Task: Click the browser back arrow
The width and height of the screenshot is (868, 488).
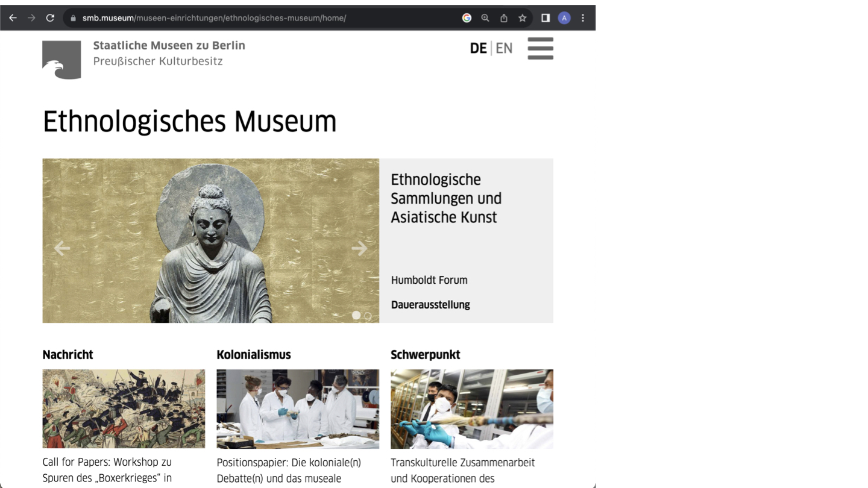Action: [x=13, y=18]
